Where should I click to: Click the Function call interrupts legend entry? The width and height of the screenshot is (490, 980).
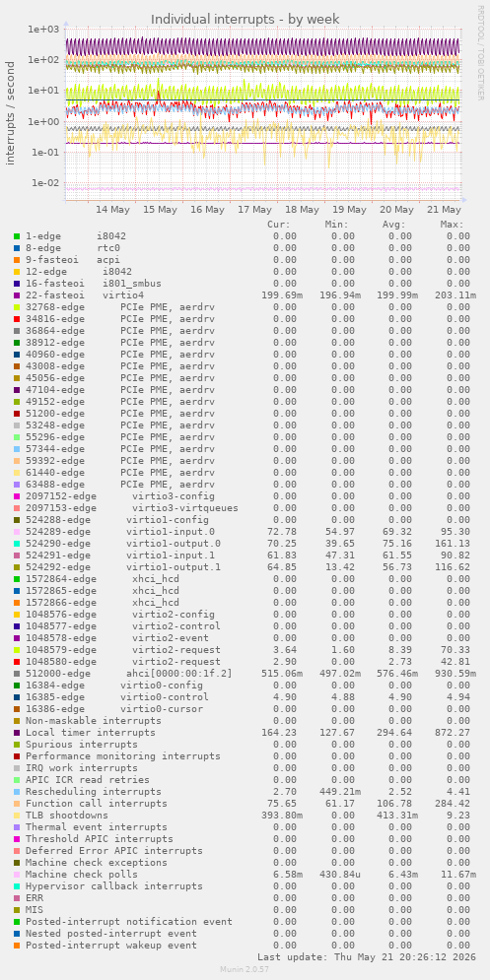[x=97, y=803]
